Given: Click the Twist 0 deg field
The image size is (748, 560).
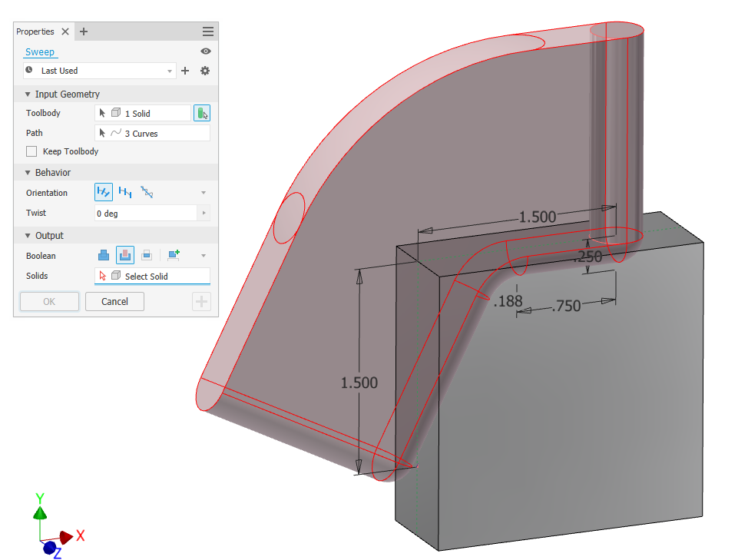Looking at the screenshot, I should click(146, 213).
